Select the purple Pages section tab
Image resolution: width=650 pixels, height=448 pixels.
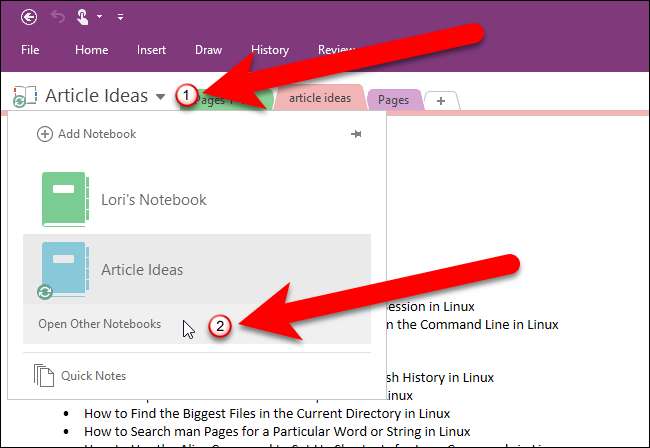[x=393, y=100]
